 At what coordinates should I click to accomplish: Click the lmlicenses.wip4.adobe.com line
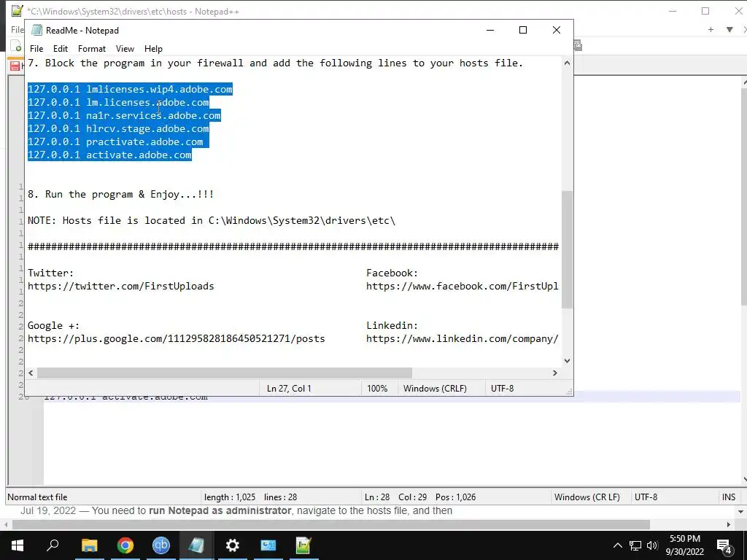[130, 89]
